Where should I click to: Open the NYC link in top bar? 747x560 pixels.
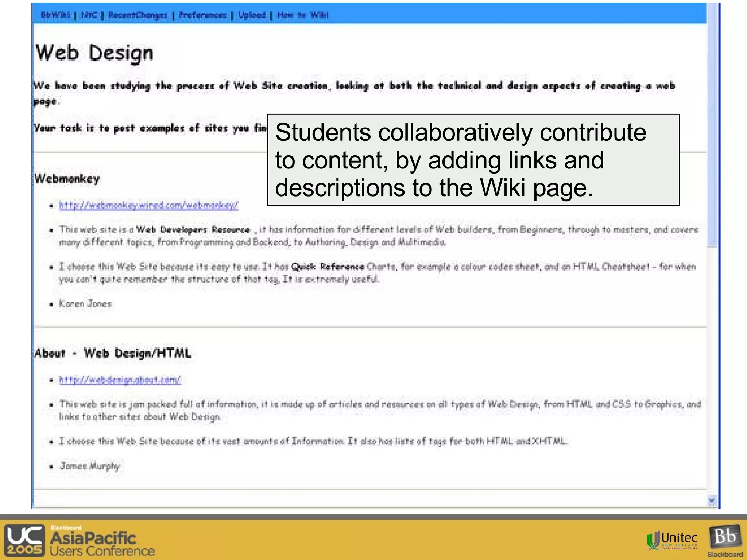(x=89, y=15)
